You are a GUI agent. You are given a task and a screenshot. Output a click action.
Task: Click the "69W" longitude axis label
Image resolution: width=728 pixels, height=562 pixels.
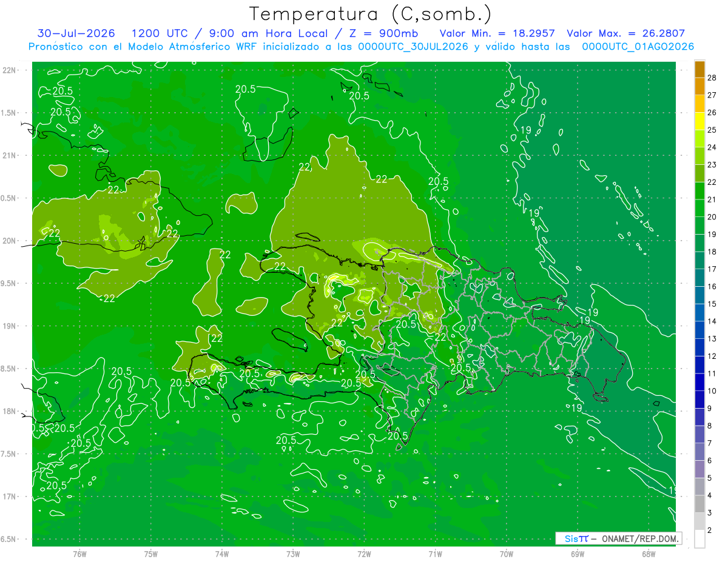[x=578, y=554]
